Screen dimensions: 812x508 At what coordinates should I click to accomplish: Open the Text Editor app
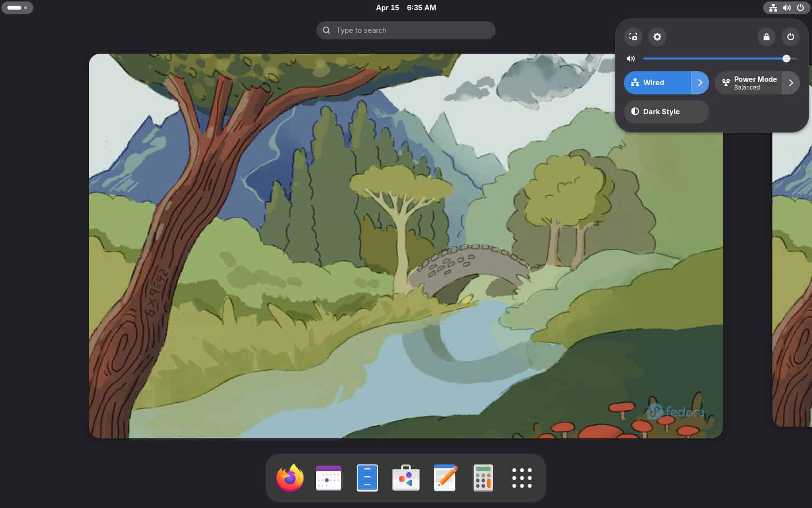444,478
